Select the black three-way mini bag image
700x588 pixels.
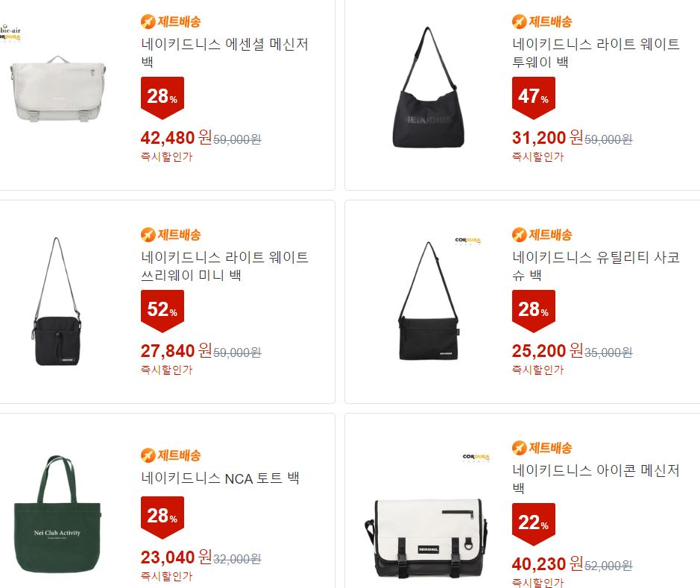click(x=57, y=302)
